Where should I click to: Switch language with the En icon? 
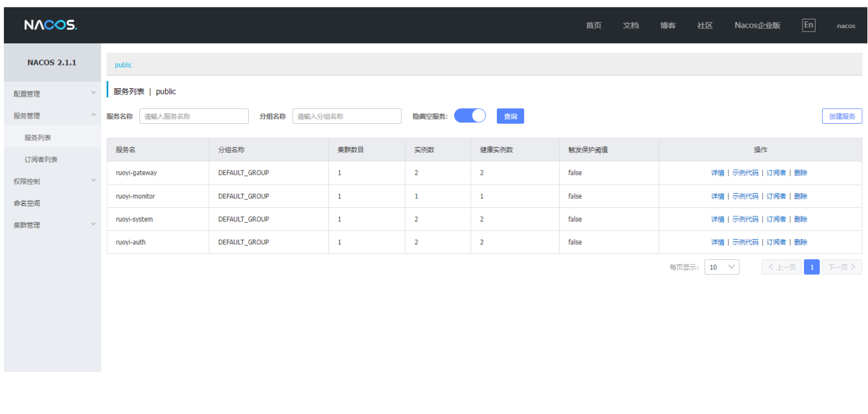(808, 25)
